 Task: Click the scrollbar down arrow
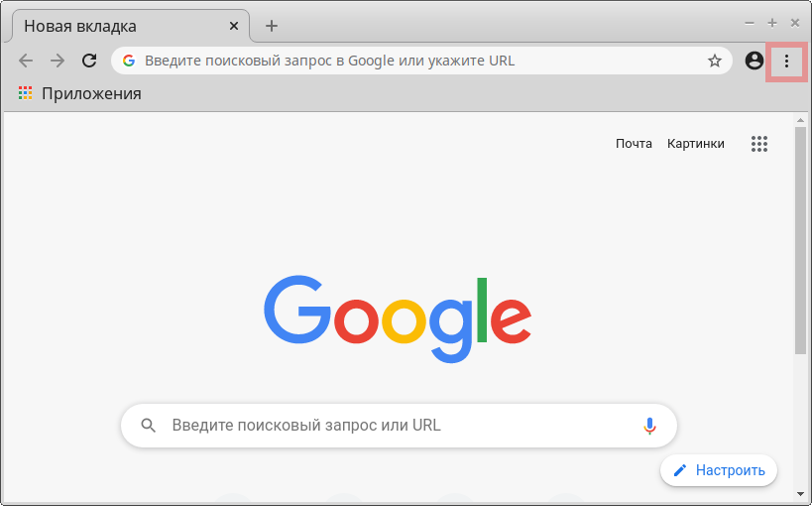[801, 494]
